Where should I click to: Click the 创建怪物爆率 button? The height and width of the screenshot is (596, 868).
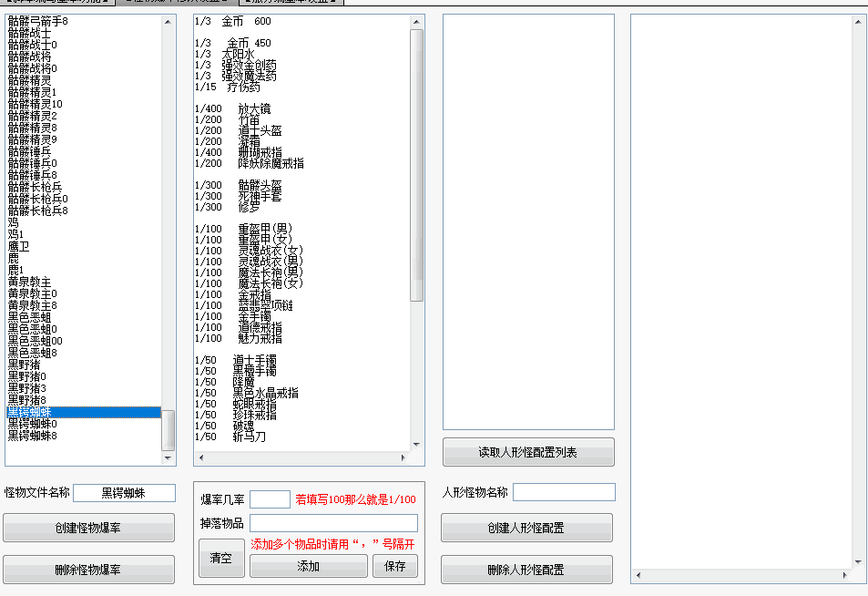pos(88,528)
